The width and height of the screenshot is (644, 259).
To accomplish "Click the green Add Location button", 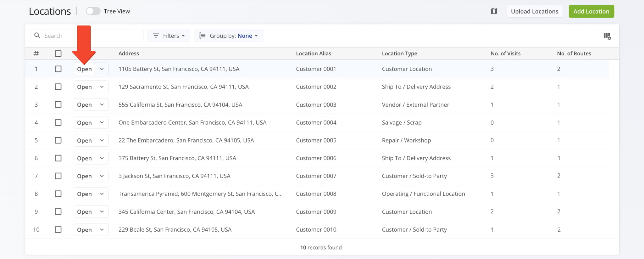I will [x=591, y=11].
